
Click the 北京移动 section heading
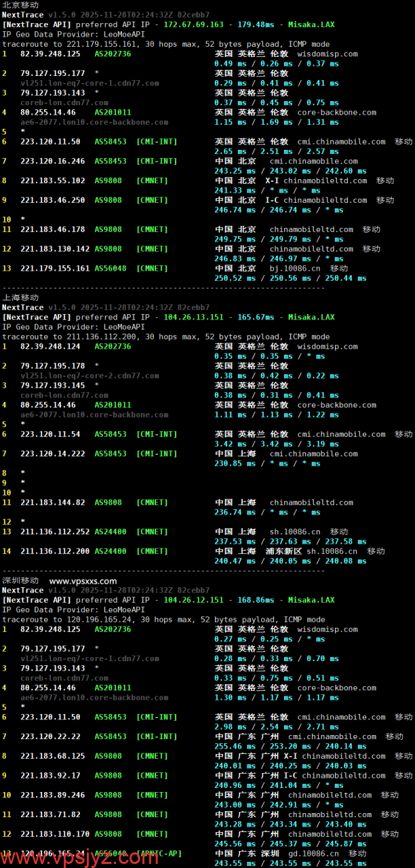point(20,5)
